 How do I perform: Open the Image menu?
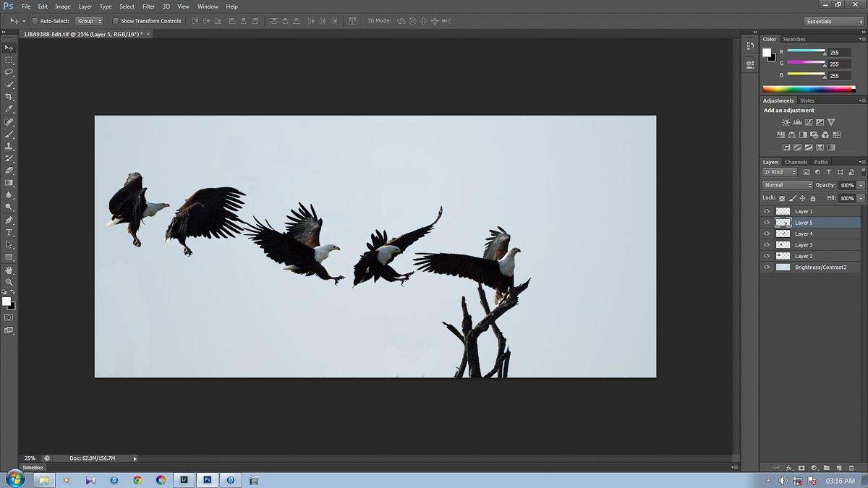coord(63,7)
